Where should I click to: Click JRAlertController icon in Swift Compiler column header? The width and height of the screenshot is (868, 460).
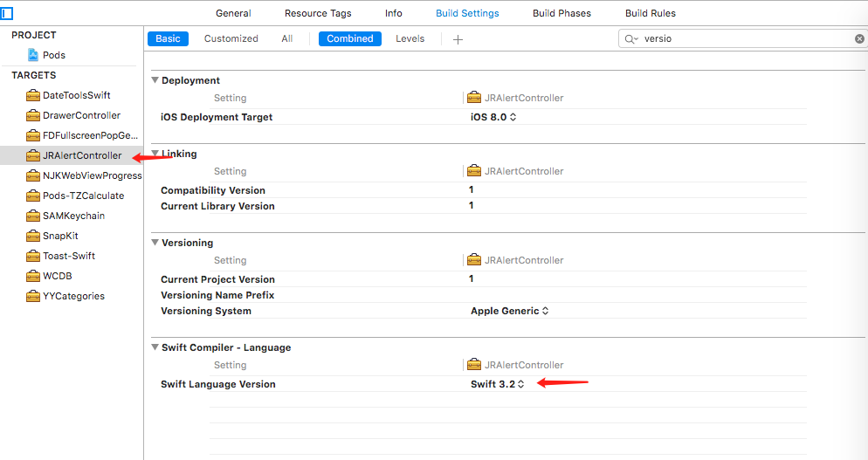pyautogui.click(x=474, y=365)
